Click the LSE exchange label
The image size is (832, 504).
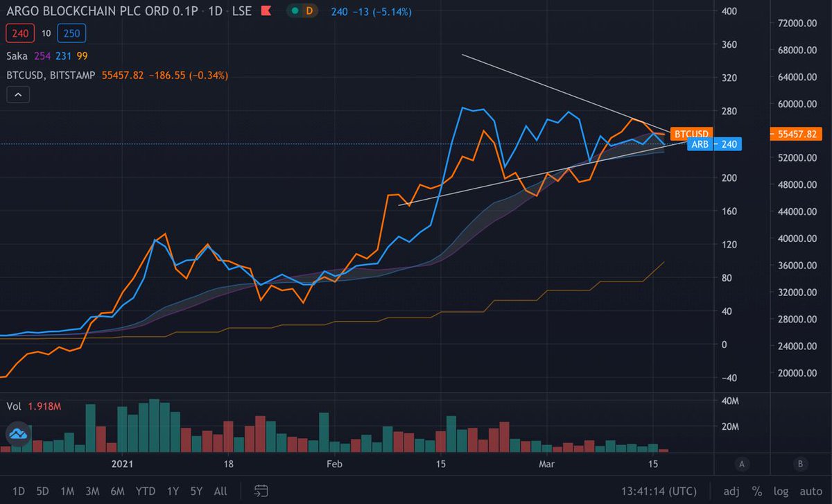point(243,11)
